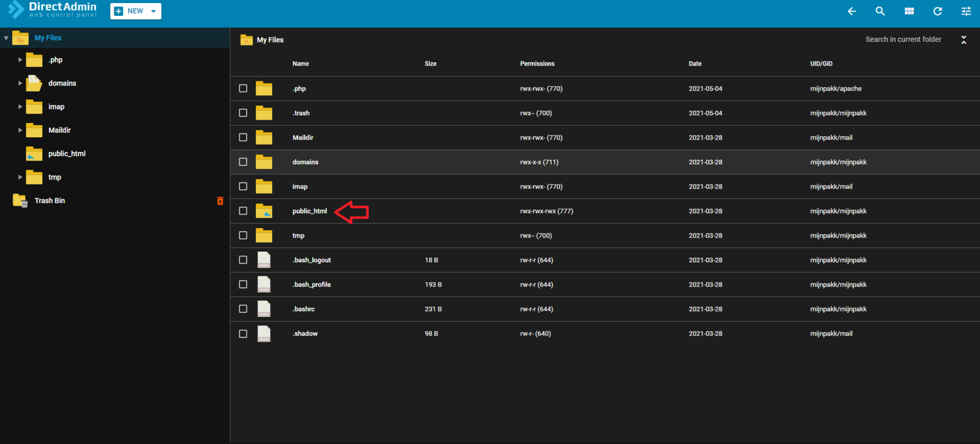Image resolution: width=980 pixels, height=444 pixels.
Task: Expand the .php folder in sidebar
Action: (x=20, y=60)
